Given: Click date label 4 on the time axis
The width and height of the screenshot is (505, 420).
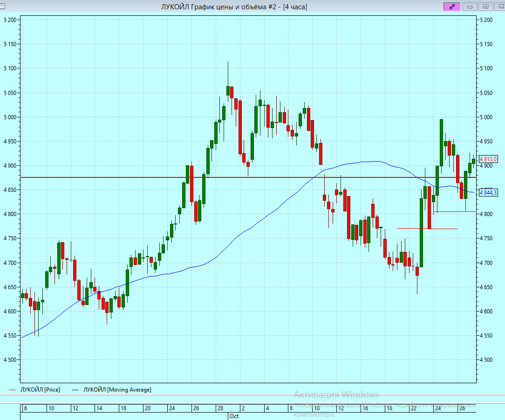Looking at the screenshot, I should pos(267,408).
